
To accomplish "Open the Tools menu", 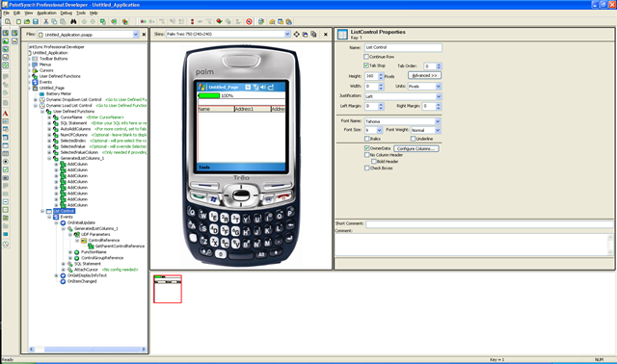I will (x=81, y=13).
